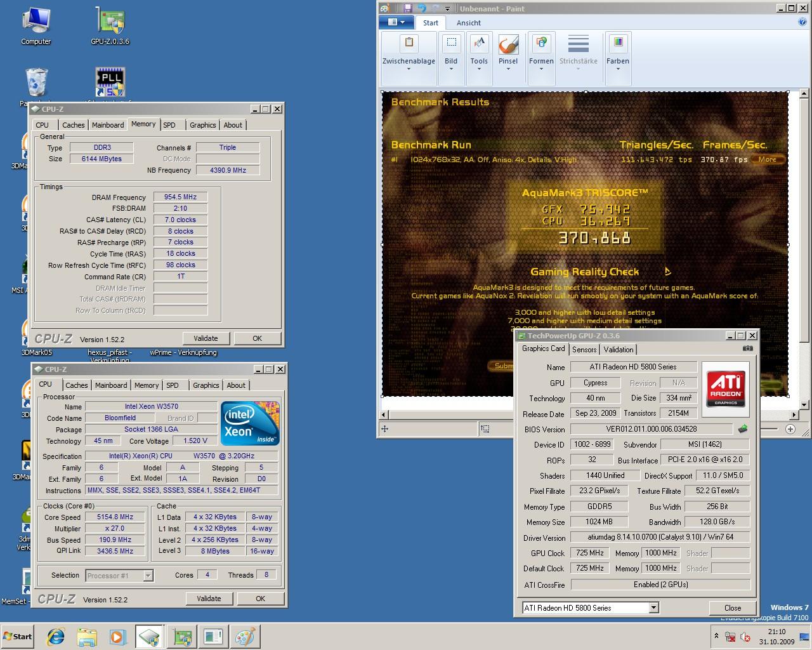The image size is (812, 650).
Task: Open the Paint application menu button
Action: 396,22
